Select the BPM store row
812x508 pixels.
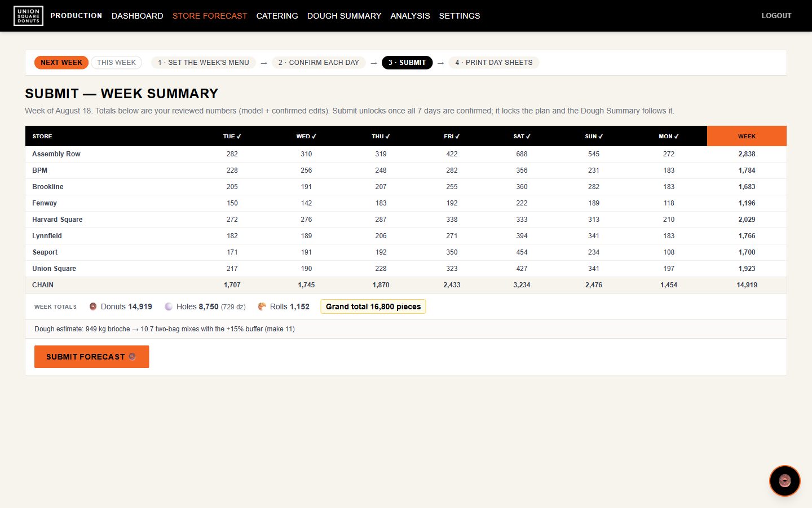406,170
